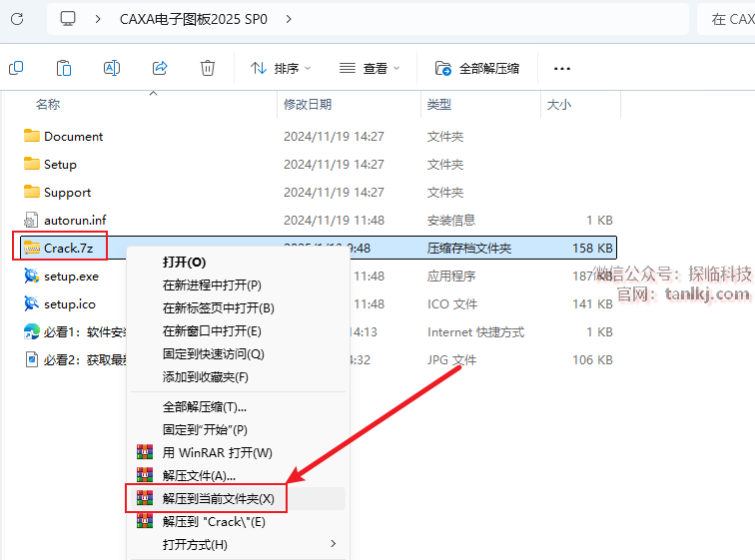Select the 必看2 JPG file icon
The width and height of the screenshot is (755, 560).
point(32,359)
